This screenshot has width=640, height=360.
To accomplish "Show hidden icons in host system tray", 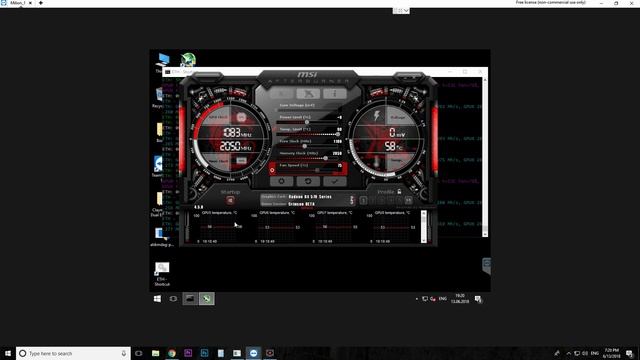I will (x=569, y=353).
